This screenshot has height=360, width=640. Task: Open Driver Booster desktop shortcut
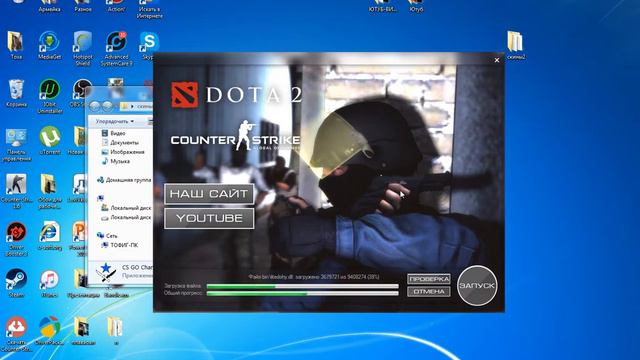16,239
